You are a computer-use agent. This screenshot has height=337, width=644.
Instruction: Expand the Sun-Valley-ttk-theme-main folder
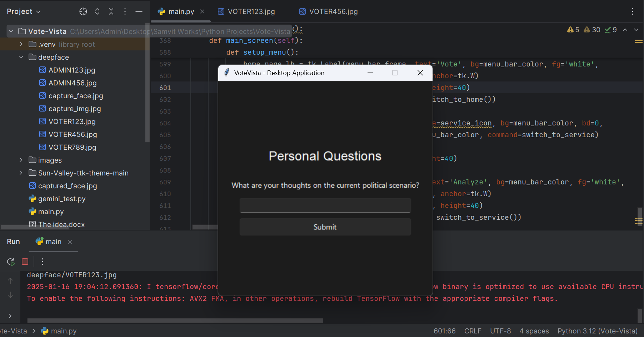pyautogui.click(x=21, y=173)
